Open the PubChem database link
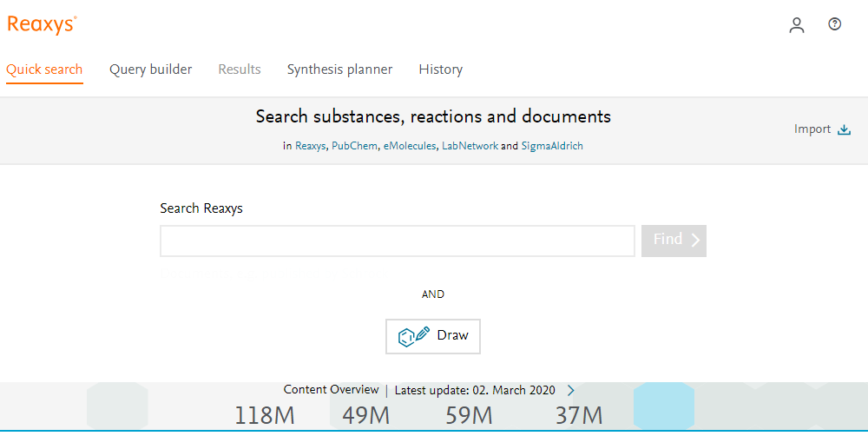 354,147
